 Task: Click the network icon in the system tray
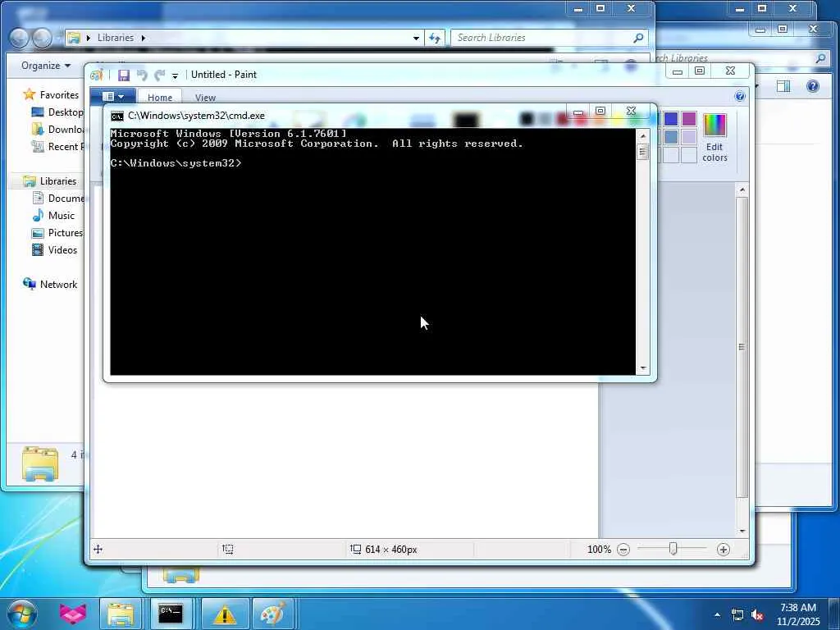[x=737, y=615]
